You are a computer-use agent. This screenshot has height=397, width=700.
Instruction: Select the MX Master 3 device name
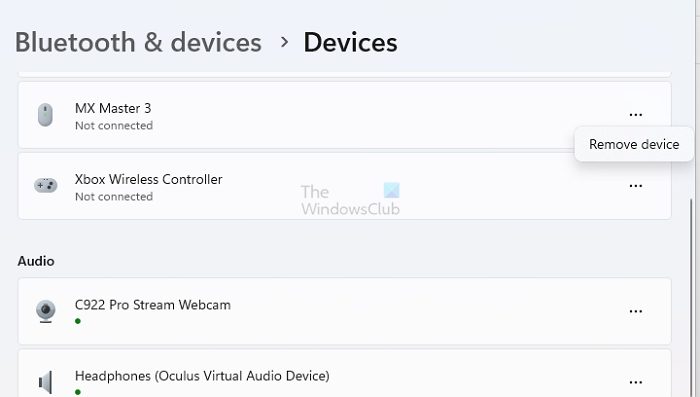(x=113, y=108)
